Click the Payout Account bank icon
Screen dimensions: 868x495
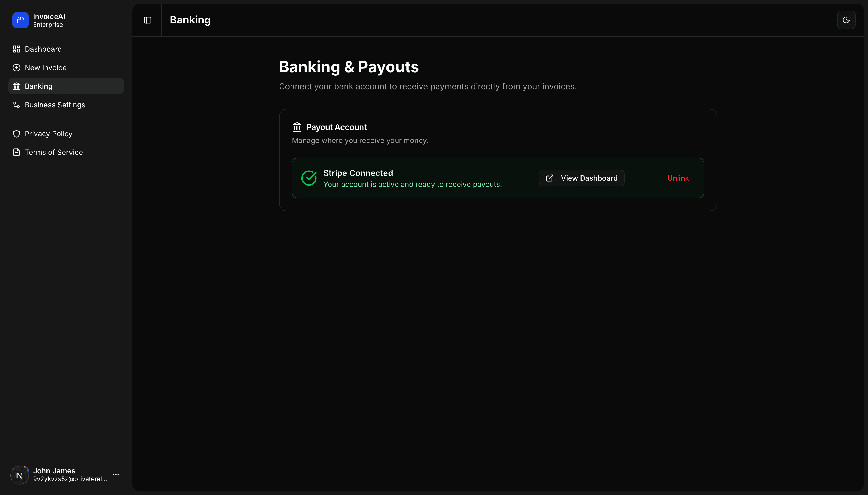[x=297, y=126]
